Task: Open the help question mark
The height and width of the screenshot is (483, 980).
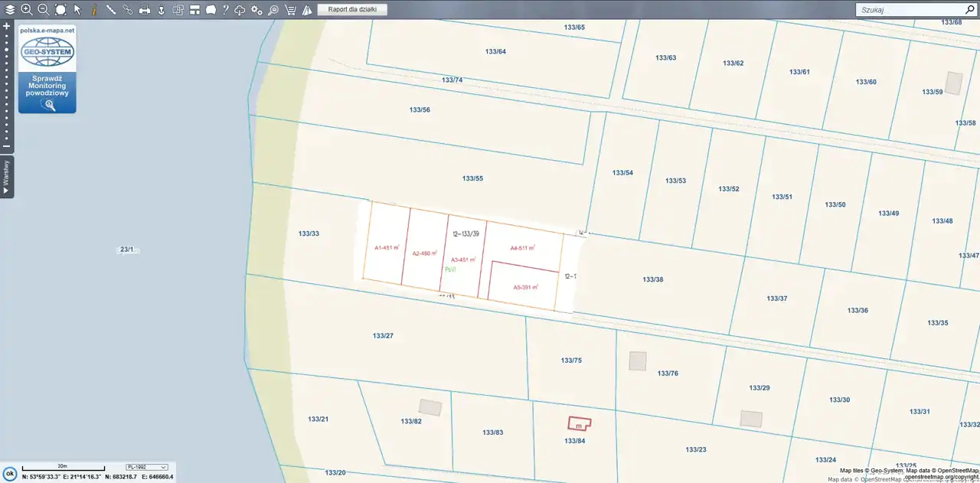Action: click(225, 10)
